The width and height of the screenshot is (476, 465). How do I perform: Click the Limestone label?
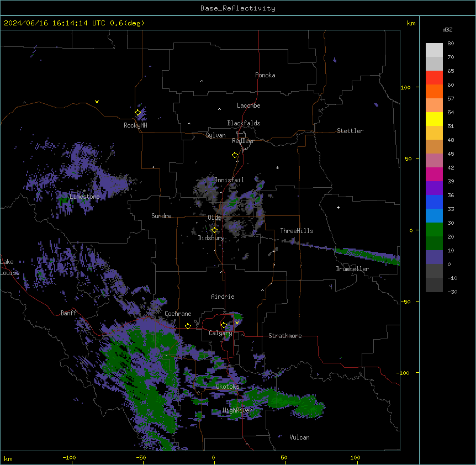coord(84,197)
